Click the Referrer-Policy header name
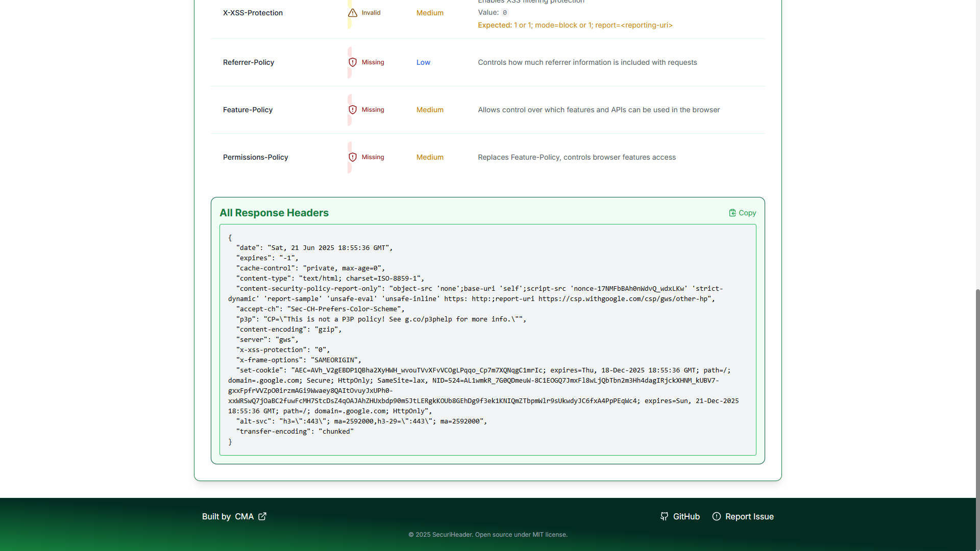980x551 pixels. point(249,62)
